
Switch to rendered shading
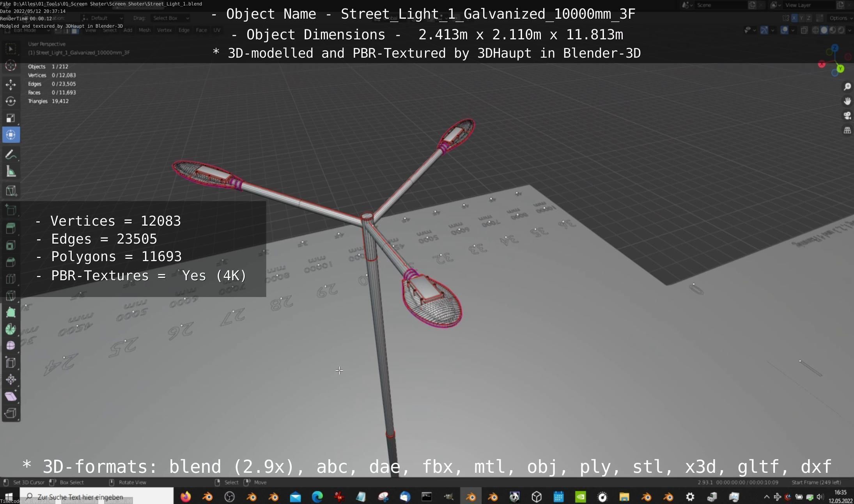point(841,30)
